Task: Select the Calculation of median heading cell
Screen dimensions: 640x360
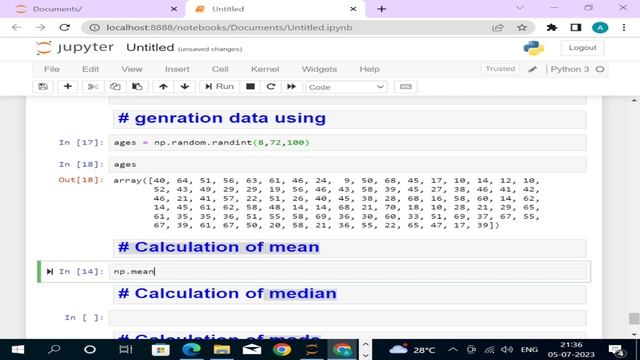Action: tap(350, 294)
